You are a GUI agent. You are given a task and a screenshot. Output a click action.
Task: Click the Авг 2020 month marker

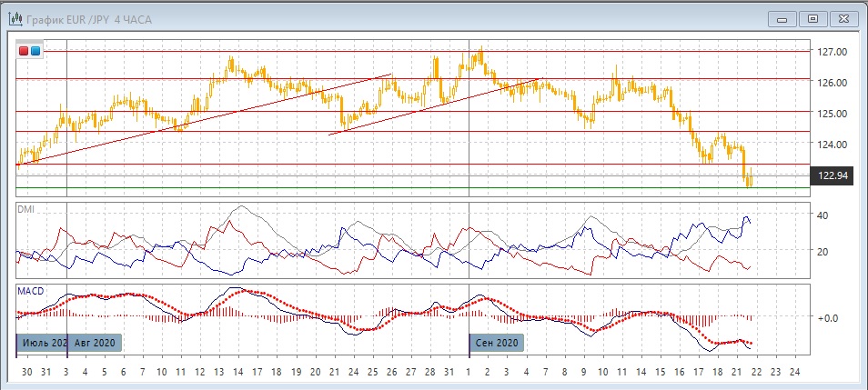point(94,343)
